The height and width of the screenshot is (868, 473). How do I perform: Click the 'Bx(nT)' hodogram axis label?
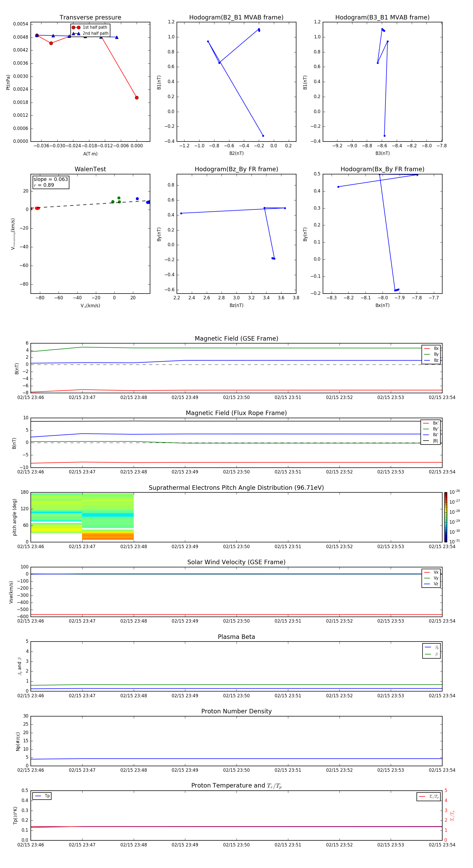click(x=382, y=305)
